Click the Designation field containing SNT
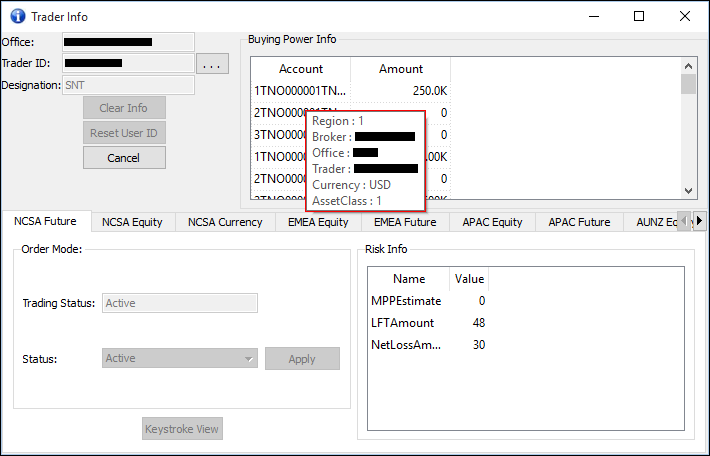This screenshot has width=710, height=456. coord(128,86)
